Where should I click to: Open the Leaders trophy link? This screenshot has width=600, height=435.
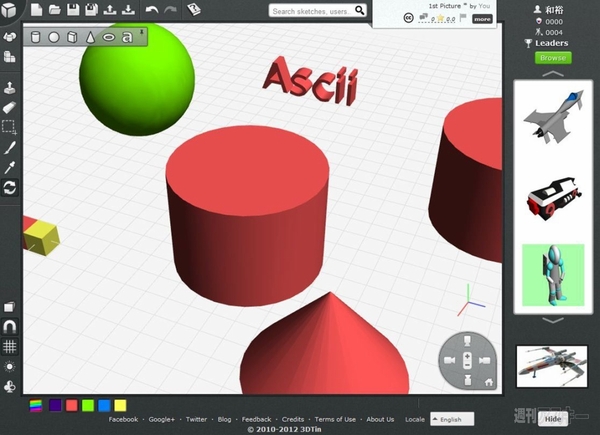click(547, 43)
